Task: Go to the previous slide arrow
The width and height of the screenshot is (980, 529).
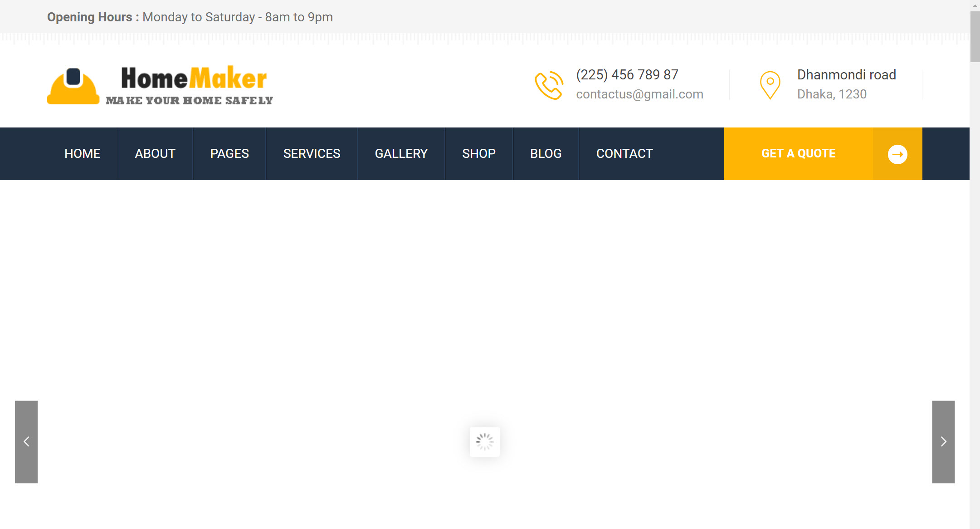Action: pos(26,441)
